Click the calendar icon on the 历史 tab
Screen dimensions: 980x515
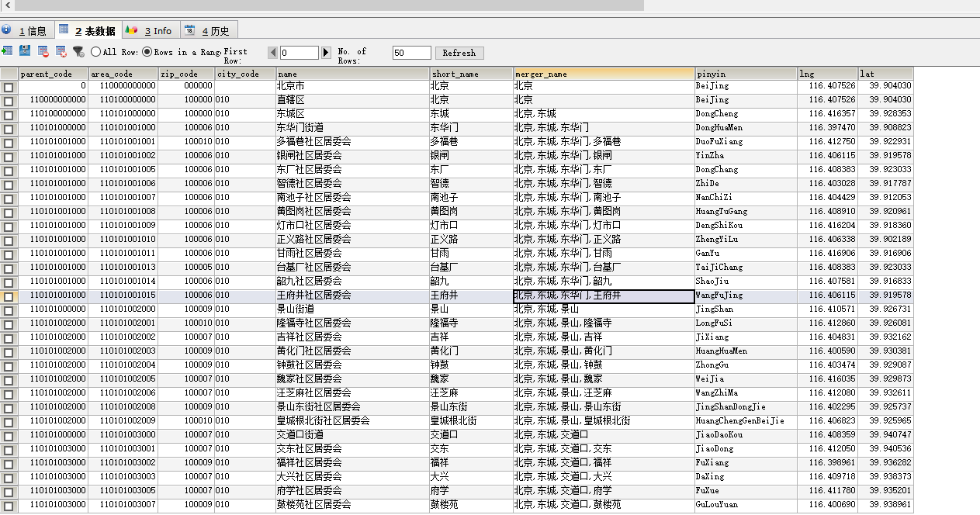click(x=189, y=29)
